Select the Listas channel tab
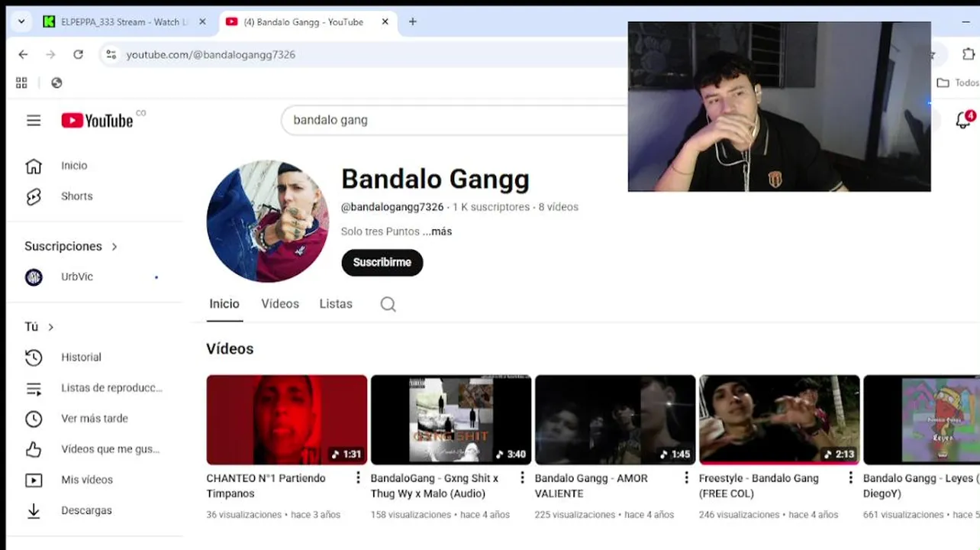The height and width of the screenshot is (550, 980). [336, 304]
